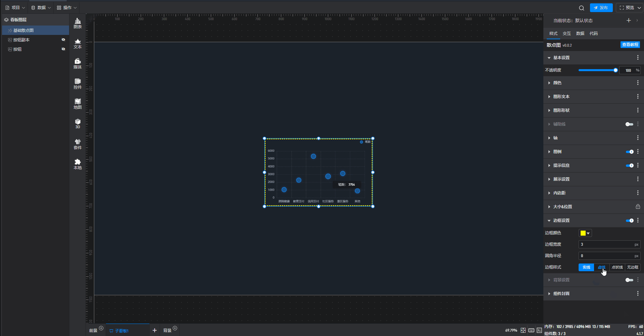
Task: Open the 文本 text components panel
Action: coord(77,44)
